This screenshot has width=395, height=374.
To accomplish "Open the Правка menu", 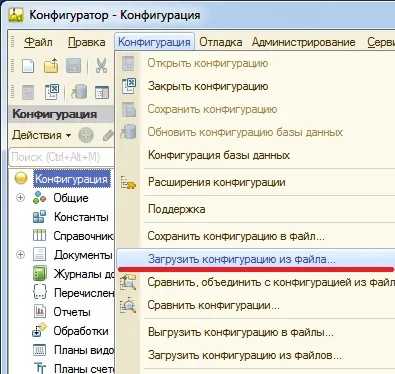I will click(x=87, y=42).
